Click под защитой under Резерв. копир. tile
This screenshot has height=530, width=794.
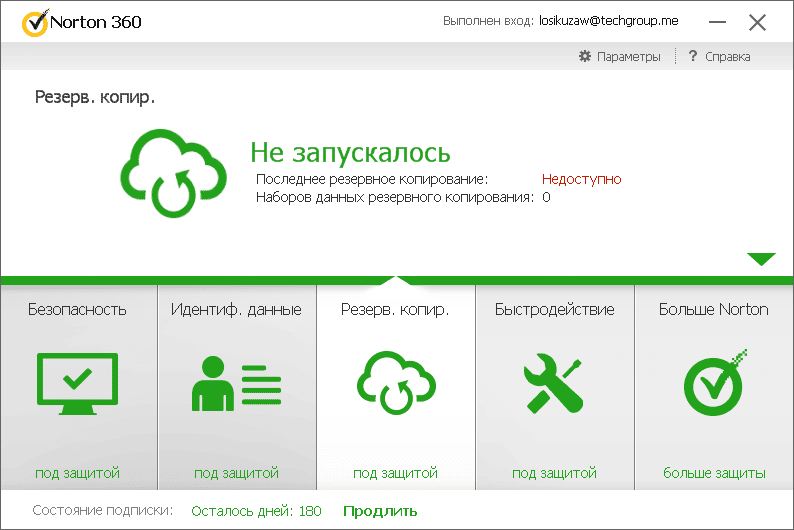coord(395,473)
